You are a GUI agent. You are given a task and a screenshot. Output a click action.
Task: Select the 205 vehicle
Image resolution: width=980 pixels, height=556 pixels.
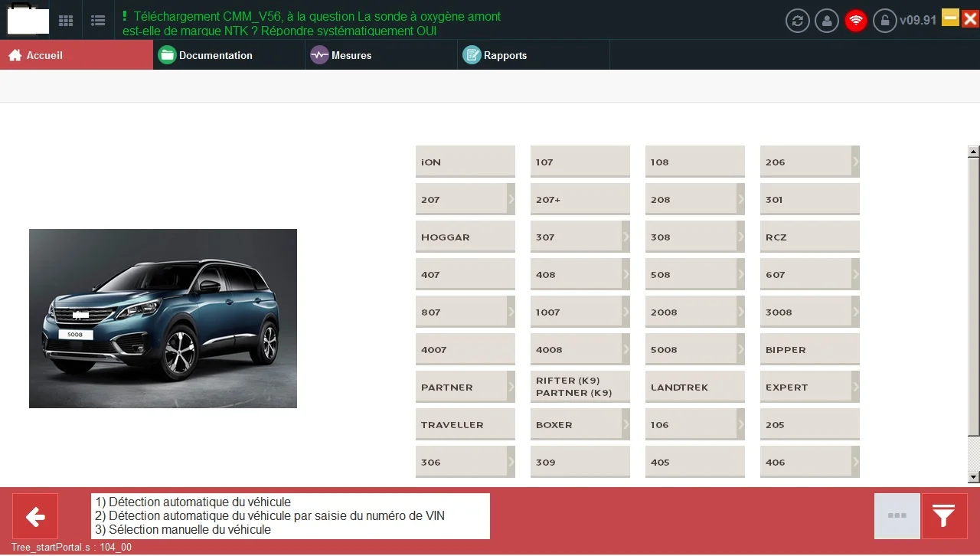(x=810, y=424)
